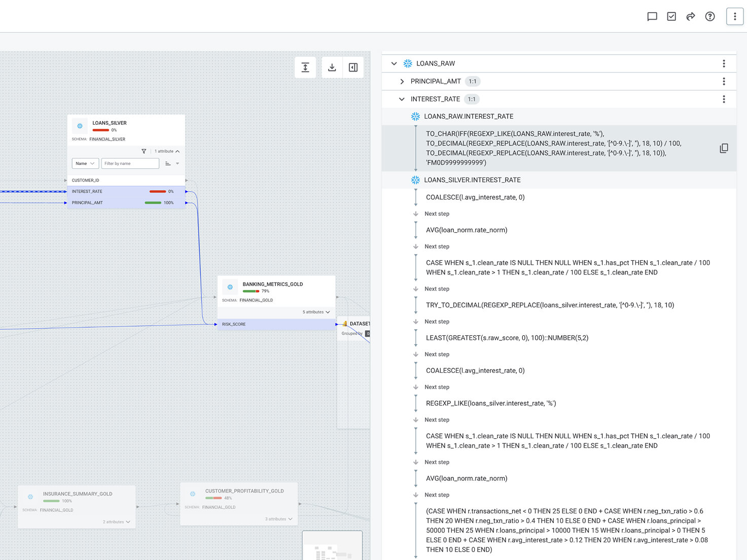Expand the PRINCIPAL_AMT row
The image size is (747, 560).
click(x=402, y=81)
